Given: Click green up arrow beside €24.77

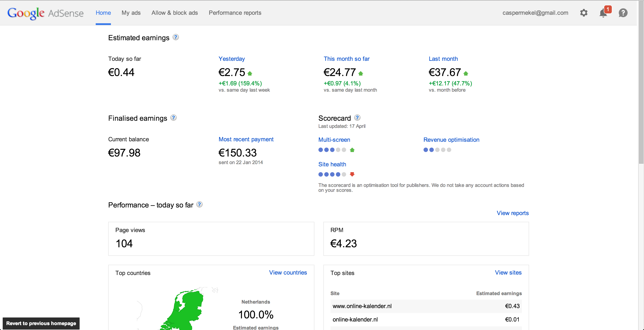Looking at the screenshot, I should pos(360,73).
